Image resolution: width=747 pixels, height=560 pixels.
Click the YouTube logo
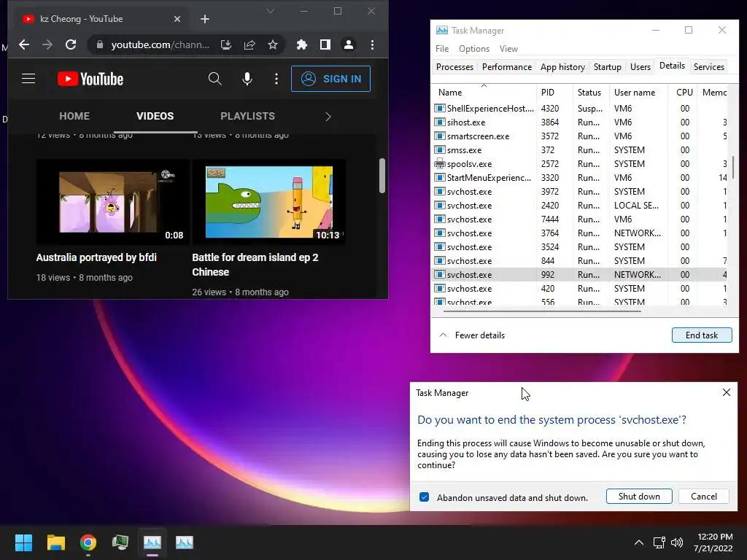point(90,79)
